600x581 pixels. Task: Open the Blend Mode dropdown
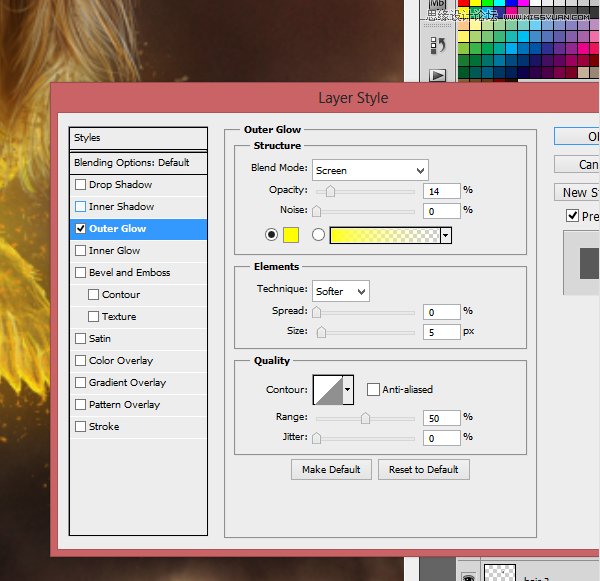coord(370,170)
